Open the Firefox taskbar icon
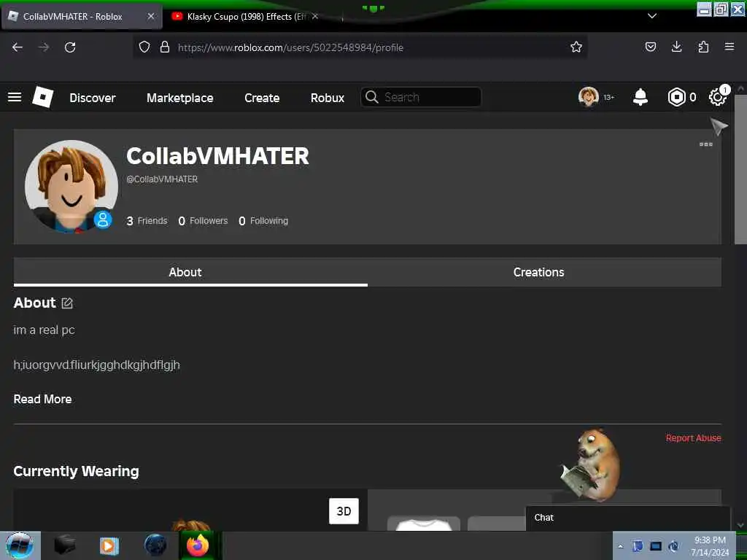Screen dimensions: 747x560 [198, 545]
